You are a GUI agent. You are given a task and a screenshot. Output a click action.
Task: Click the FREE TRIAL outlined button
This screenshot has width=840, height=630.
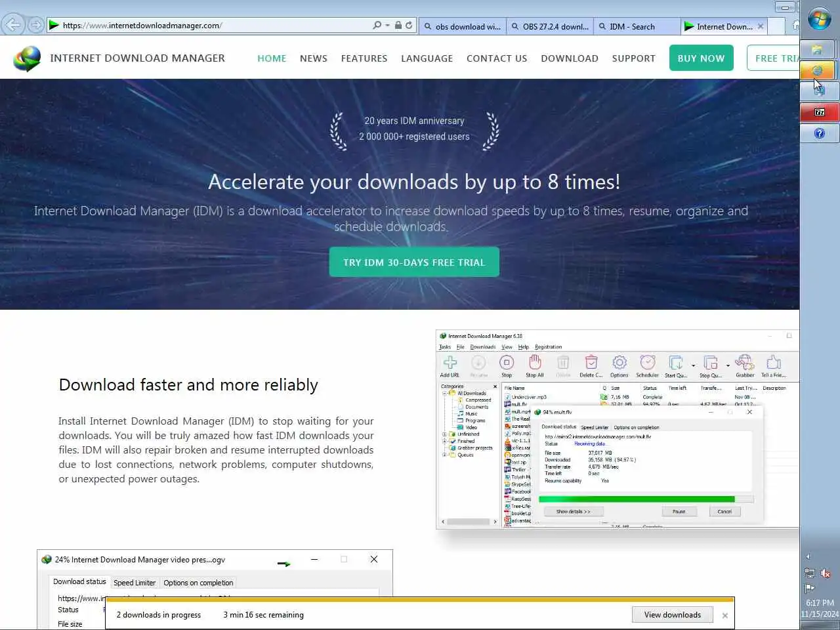(773, 58)
